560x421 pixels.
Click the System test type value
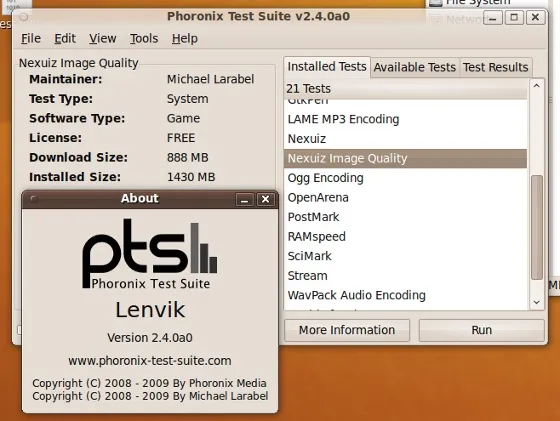click(x=188, y=99)
